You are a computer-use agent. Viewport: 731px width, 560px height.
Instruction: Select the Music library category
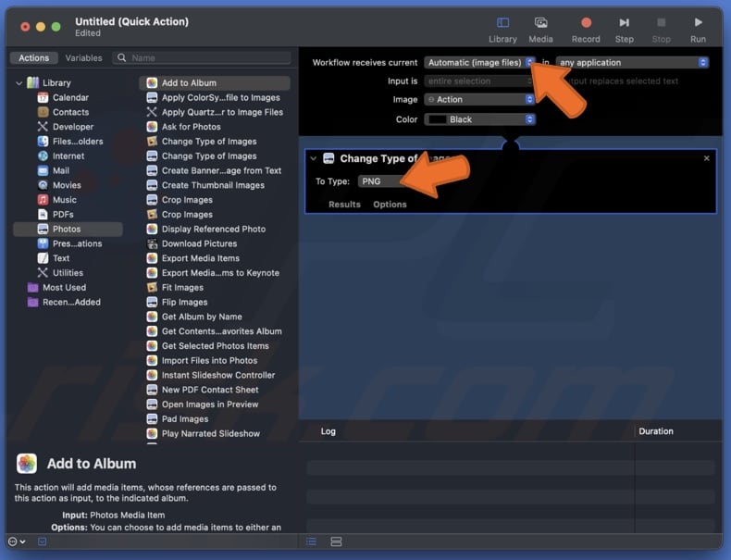[65, 200]
